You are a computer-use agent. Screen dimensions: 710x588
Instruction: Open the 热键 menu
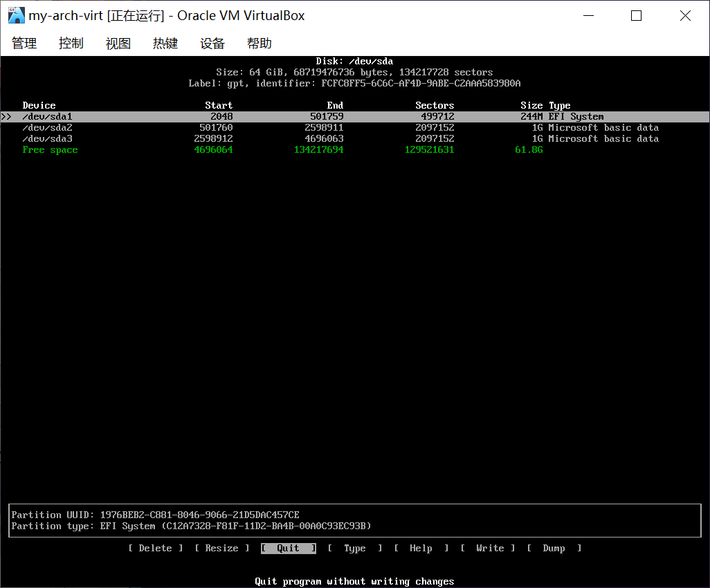[165, 43]
